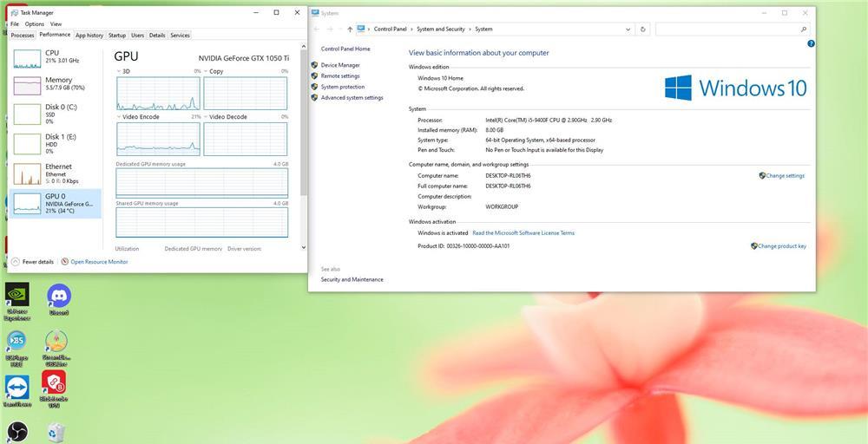Click the Change product key link
Image resolution: width=868 pixels, height=444 pixels.
782,246
